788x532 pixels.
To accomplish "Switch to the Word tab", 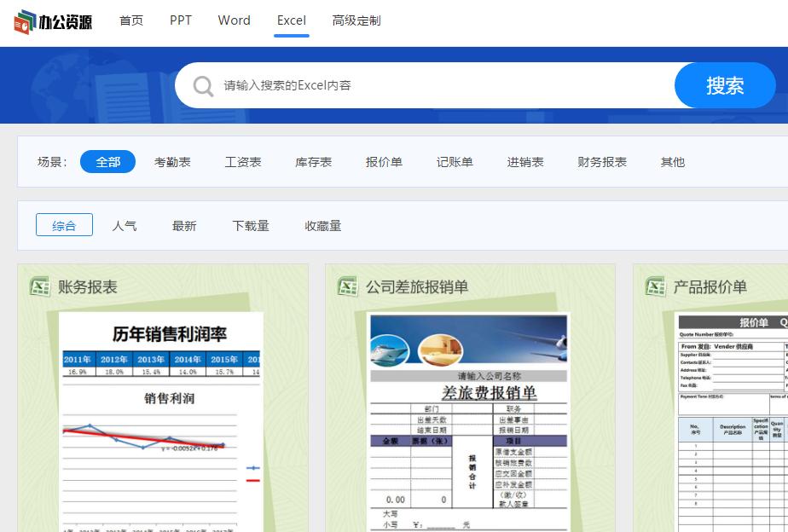I will pos(234,20).
